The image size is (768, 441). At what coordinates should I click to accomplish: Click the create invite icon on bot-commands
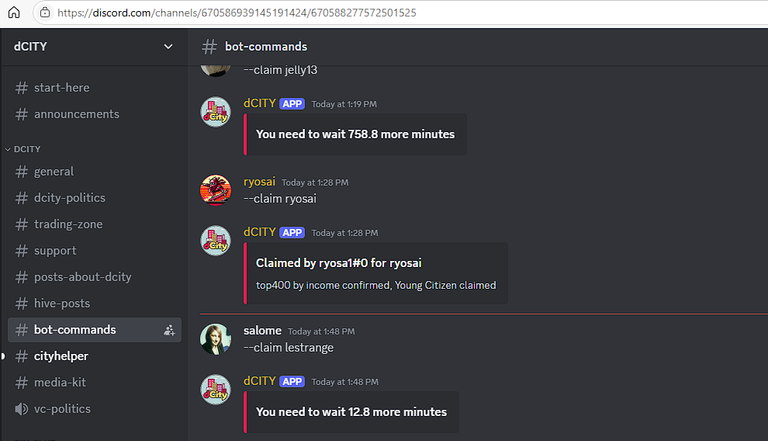[169, 330]
